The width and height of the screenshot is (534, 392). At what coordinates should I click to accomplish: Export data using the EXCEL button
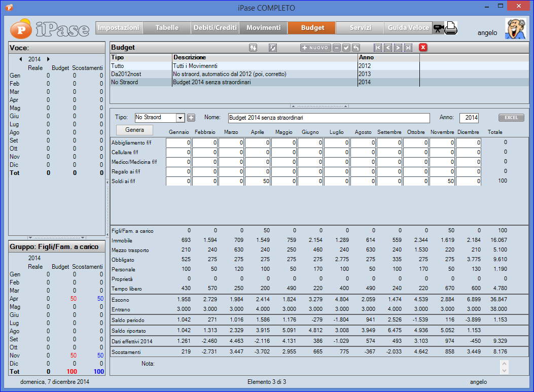pos(511,117)
